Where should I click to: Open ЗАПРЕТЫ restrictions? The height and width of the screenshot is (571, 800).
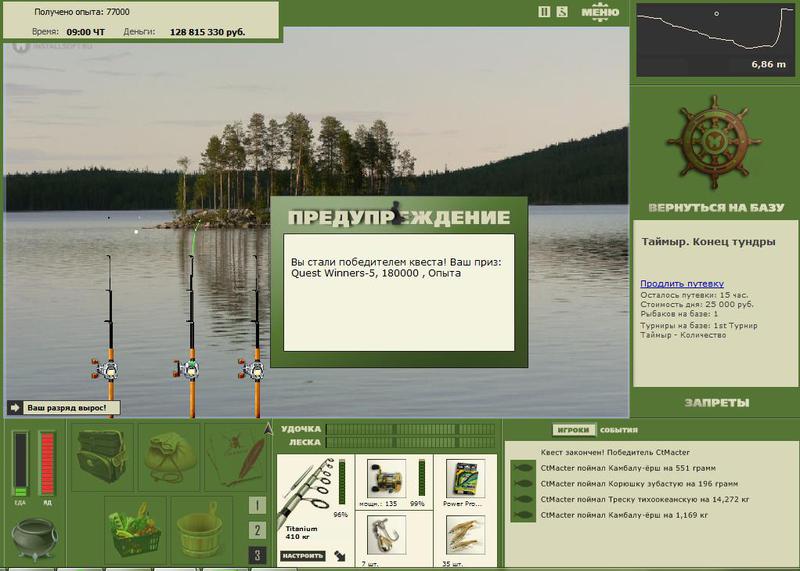[x=716, y=403]
